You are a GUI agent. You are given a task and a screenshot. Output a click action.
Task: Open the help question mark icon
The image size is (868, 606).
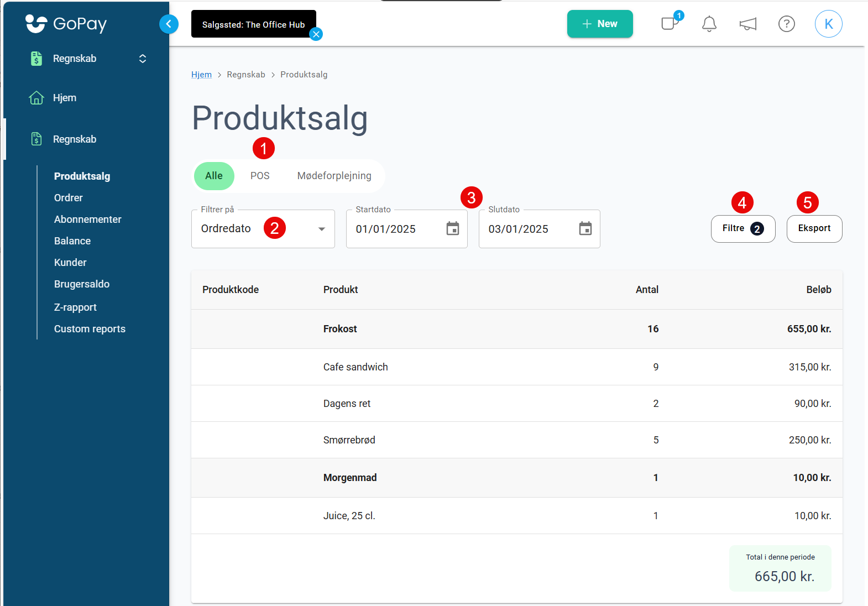(x=786, y=24)
